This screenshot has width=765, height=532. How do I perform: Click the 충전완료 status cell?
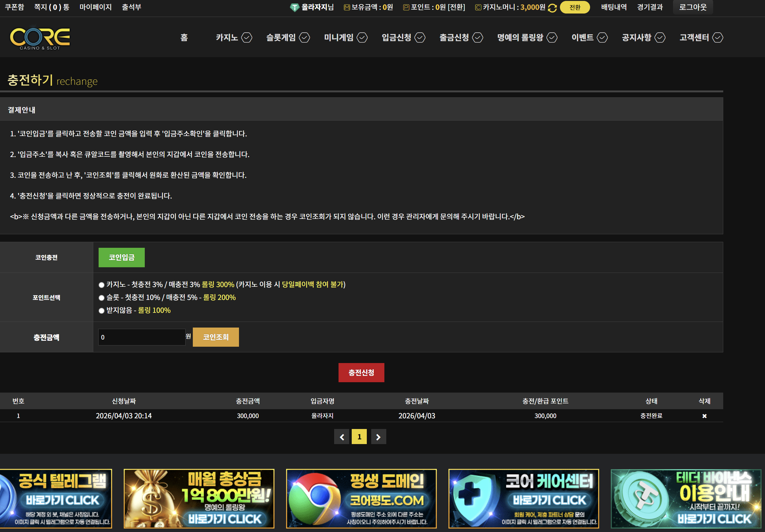(x=651, y=416)
